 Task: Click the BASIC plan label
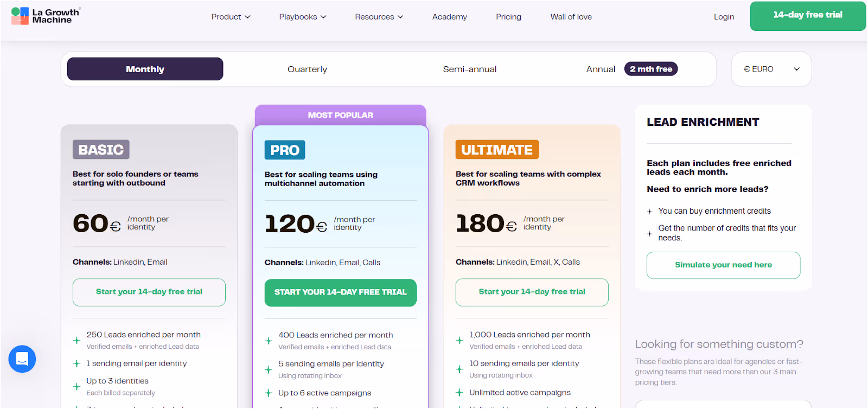pyautogui.click(x=101, y=150)
